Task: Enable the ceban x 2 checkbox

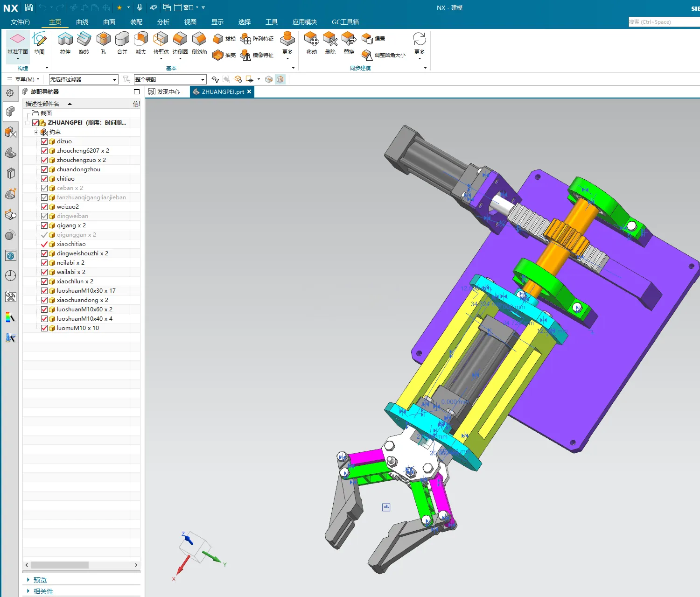Action: coord(44,188)
